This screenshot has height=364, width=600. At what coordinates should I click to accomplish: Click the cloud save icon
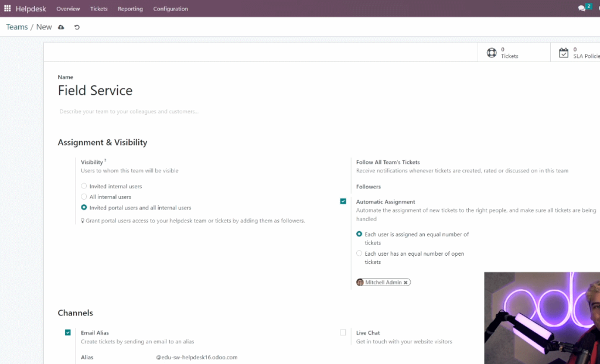point(61,27)
